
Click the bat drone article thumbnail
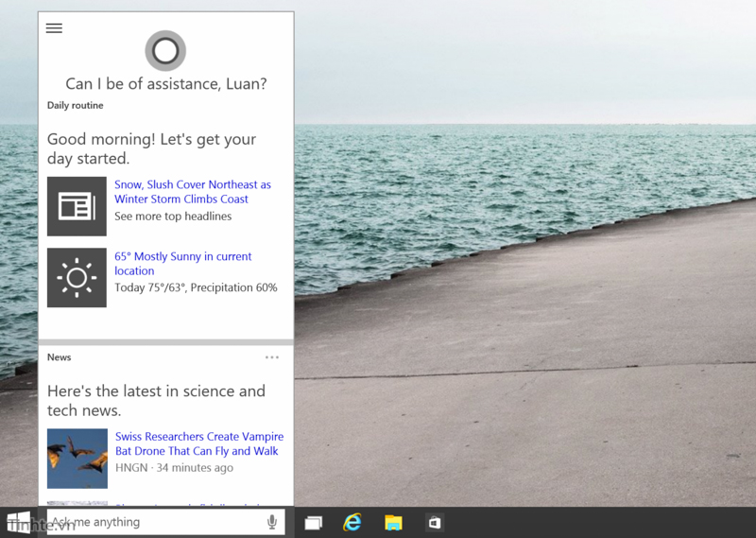[x=77, y=459]
